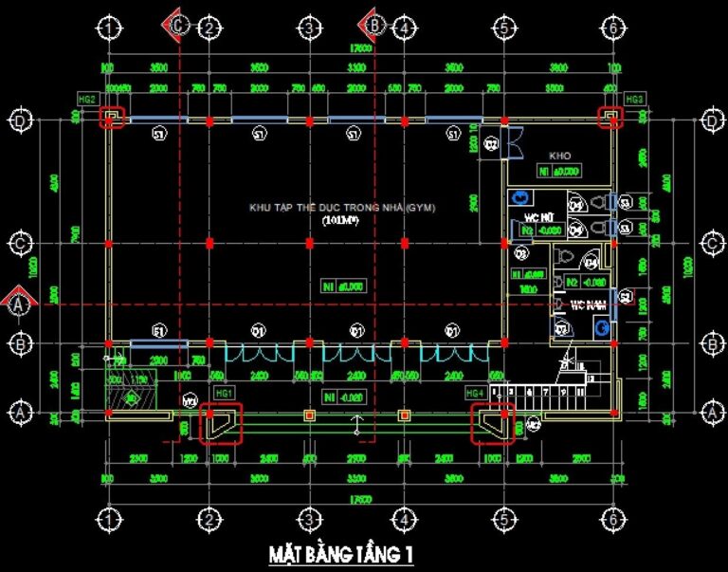Click the red-boxed corner column beside HG2
The height and width of the screenshot is (572, 728).
coord(113,118)
